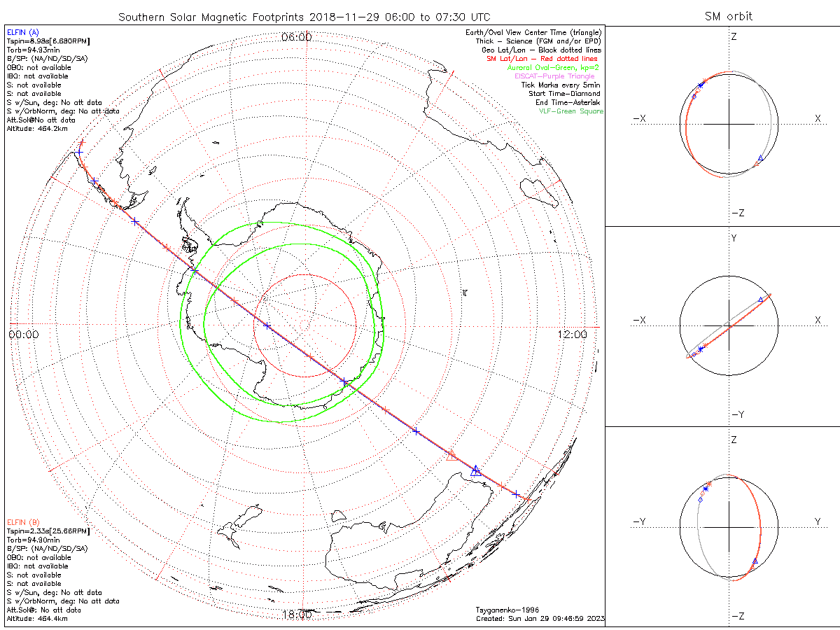
Task: Click the 12:00 local time label
Action: tap(572, 335)
